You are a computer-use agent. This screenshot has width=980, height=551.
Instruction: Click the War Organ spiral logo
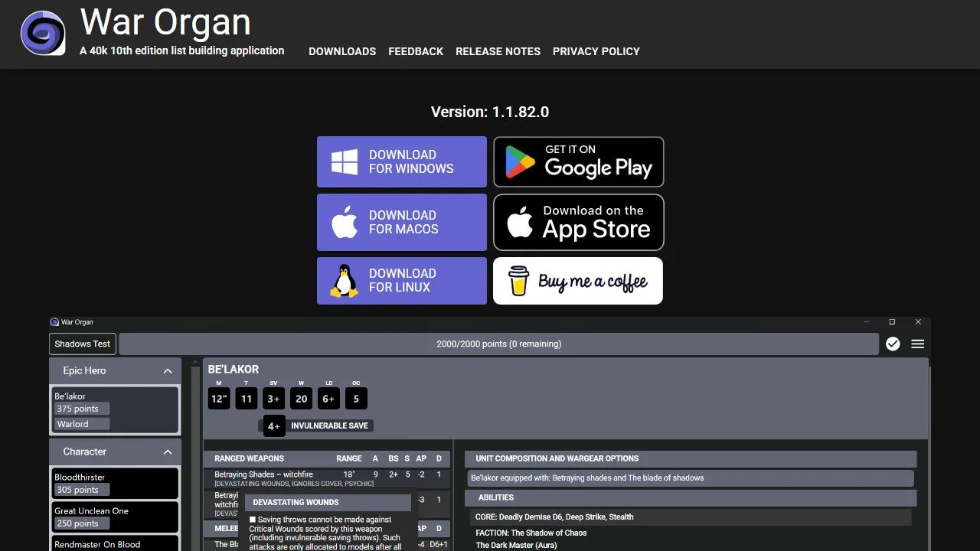[x=43, y=33]
